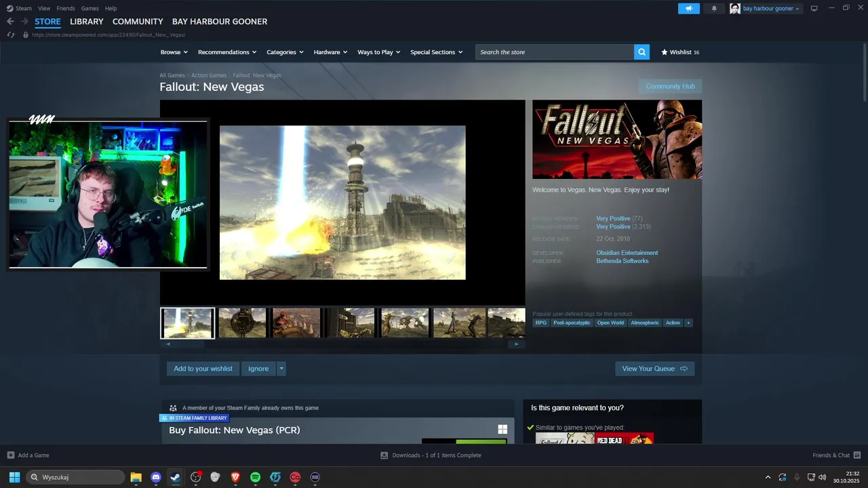Switch to the COMMUNITY tab
Screen dimensions: 868x488
(138, 22)
